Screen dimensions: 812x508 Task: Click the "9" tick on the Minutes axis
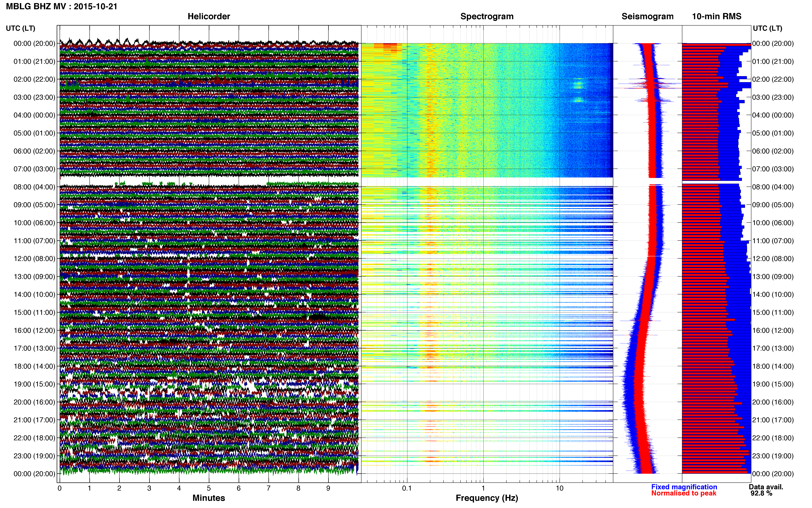[x=328, y=488]
